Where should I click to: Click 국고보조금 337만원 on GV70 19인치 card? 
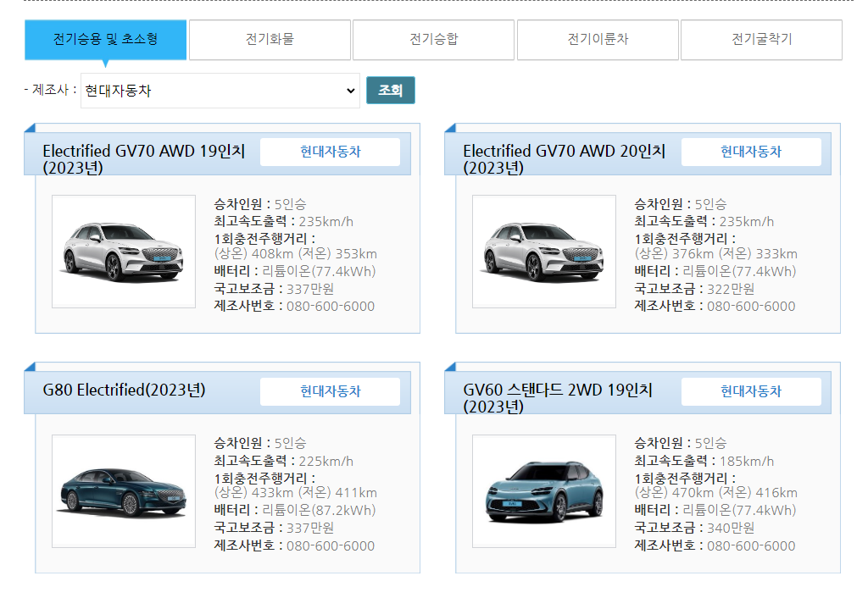pos(274,289)
